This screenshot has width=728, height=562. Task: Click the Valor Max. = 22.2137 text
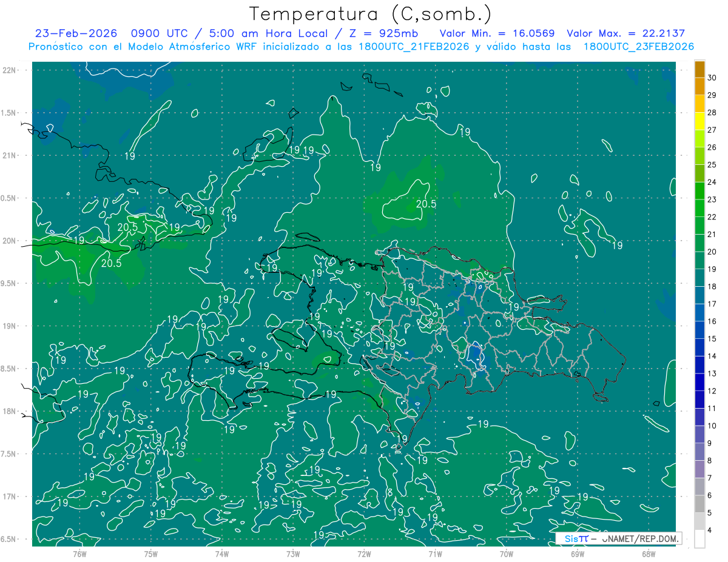click(x=625, y=33)
